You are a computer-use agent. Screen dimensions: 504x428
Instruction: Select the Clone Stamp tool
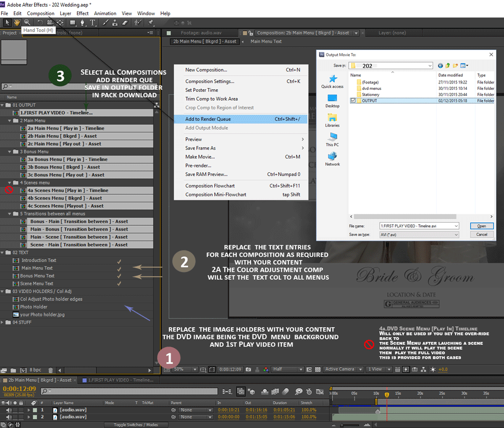click(x=115, y=23)
